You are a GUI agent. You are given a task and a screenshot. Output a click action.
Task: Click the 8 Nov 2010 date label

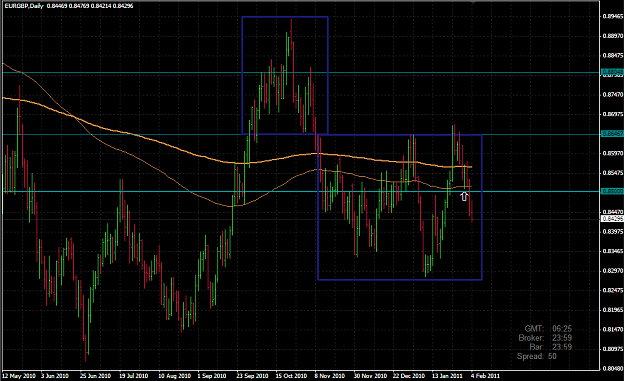tap(330, 376)
